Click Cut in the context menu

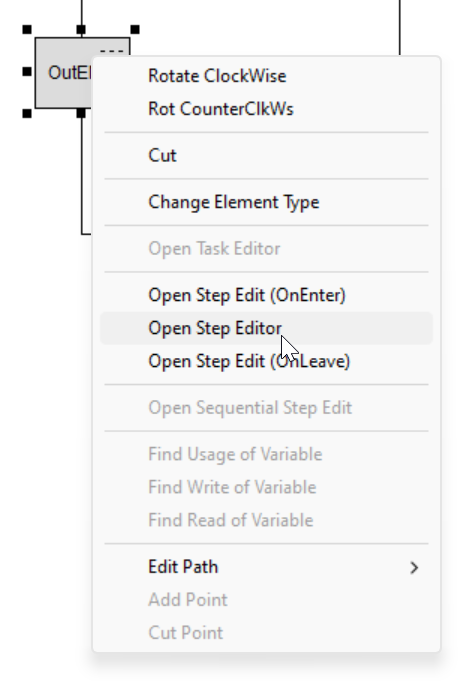tap(266, 155)
